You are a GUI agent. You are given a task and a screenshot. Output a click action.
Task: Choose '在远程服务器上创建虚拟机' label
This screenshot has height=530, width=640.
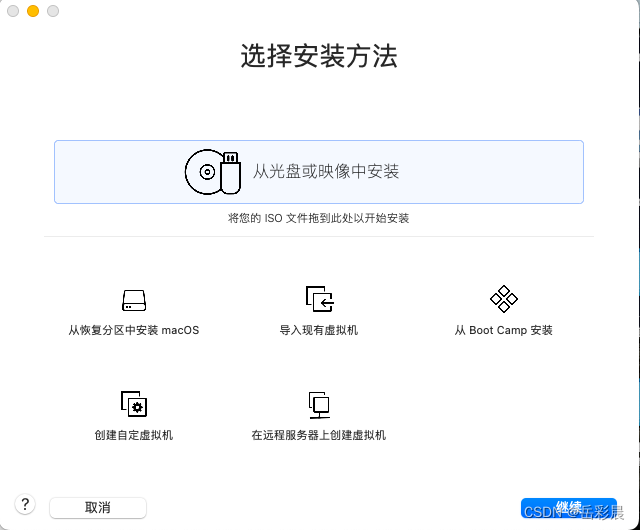(319, 435)
